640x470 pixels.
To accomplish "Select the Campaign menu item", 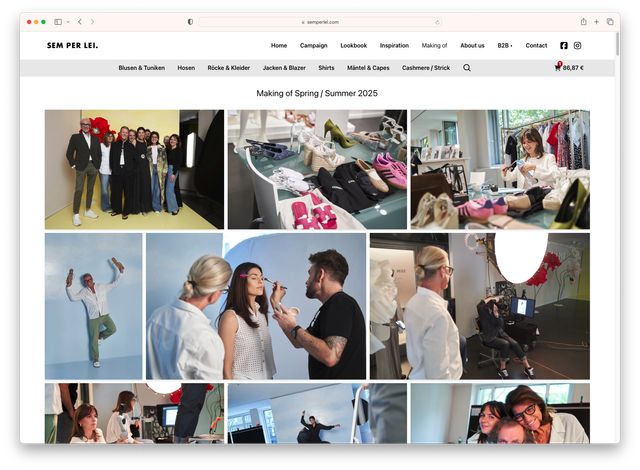I will pyautogui.click(x=313, y=45).
